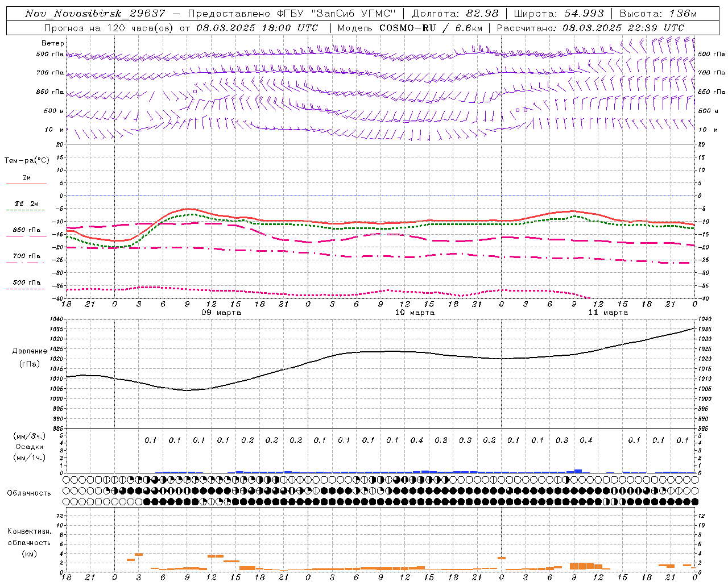
Task: Select the forecast start 08.03.2025 18:00 UTC
Action: click(x=257, y=28)
